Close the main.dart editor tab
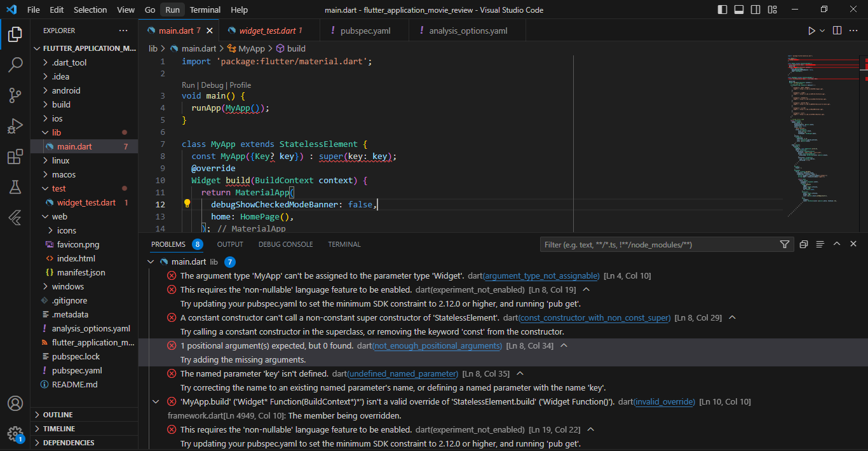The height and width of the screenshot is (451, 868). click(x=210, y=31)
